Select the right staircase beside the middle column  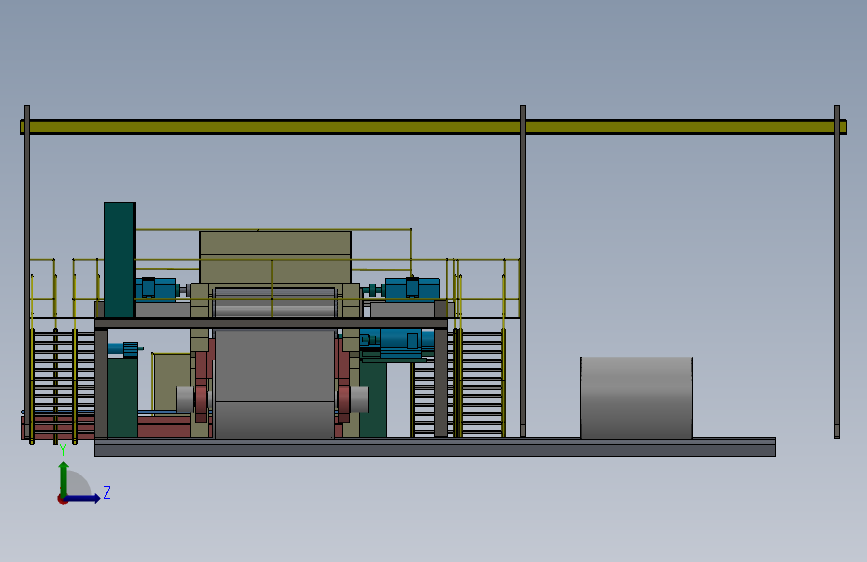point(480,382)
